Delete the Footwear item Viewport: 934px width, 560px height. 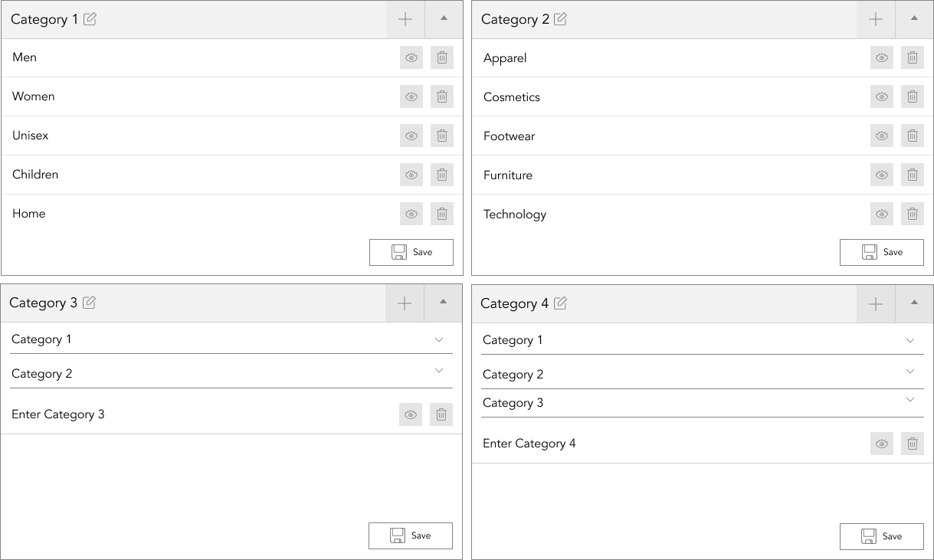[x=912, y=136]
